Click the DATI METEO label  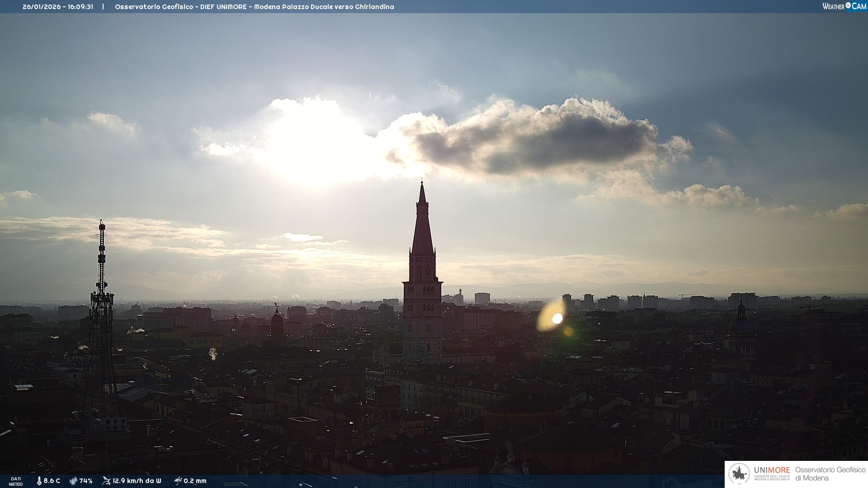coord(16,481)
